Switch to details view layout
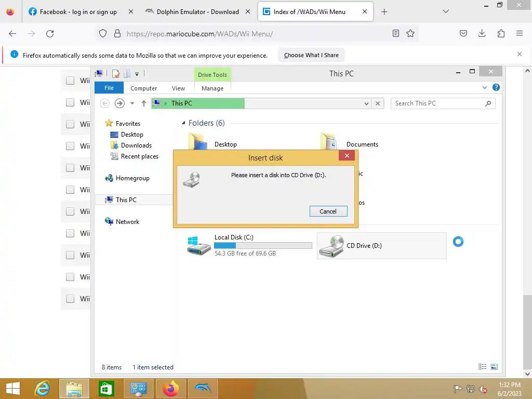Image resolution: width=532 pixels, height=399 pixels. [x=482, y=366]
